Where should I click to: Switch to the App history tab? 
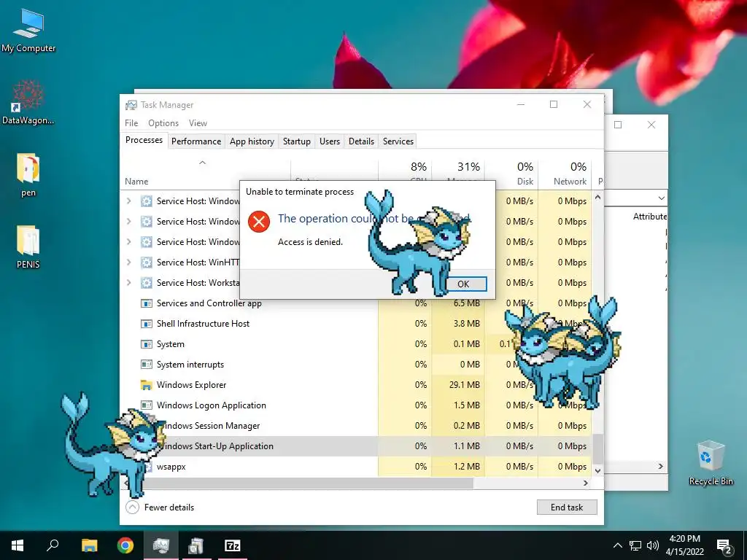252,141
